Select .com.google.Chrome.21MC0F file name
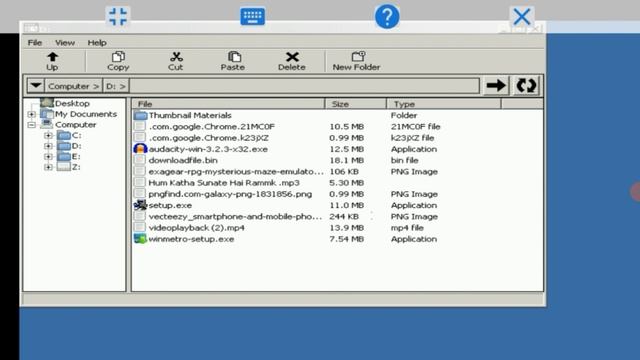The height and width of the screenshot is (360, 640). click(x=211, y=127)
